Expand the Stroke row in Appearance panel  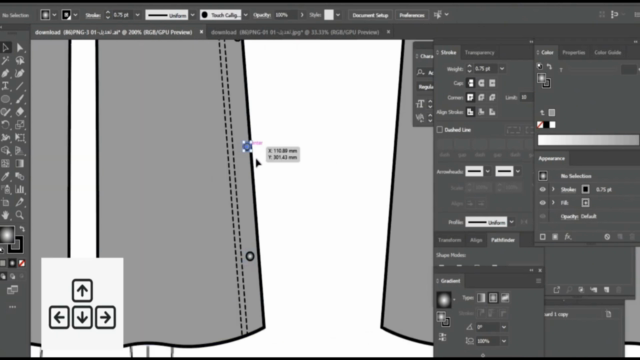click(553, 189)
